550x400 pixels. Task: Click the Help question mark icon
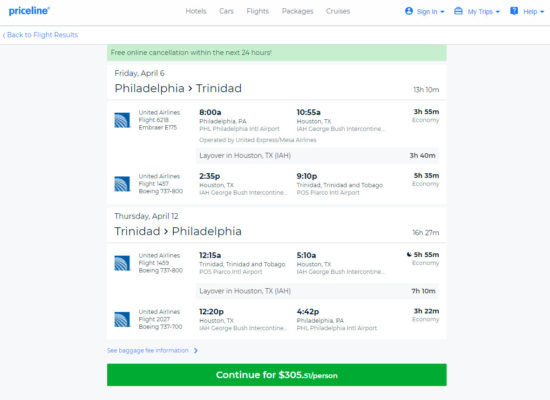click(514, 11)
